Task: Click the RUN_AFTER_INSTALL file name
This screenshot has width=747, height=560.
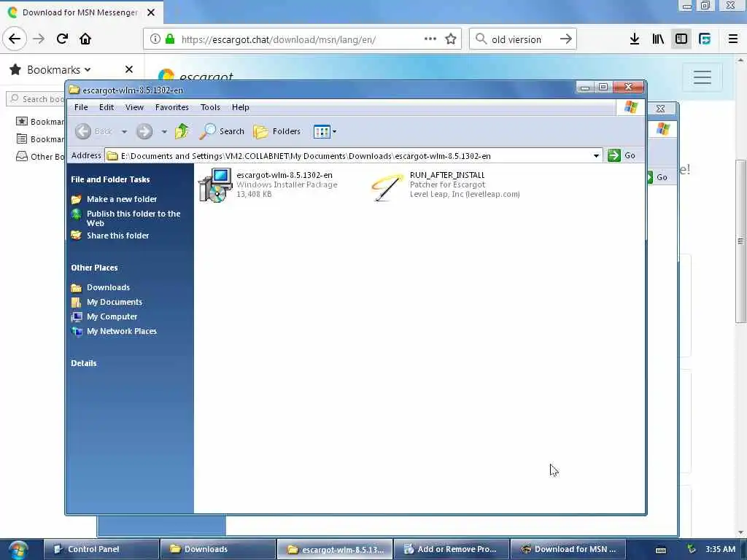Action: 447,175
